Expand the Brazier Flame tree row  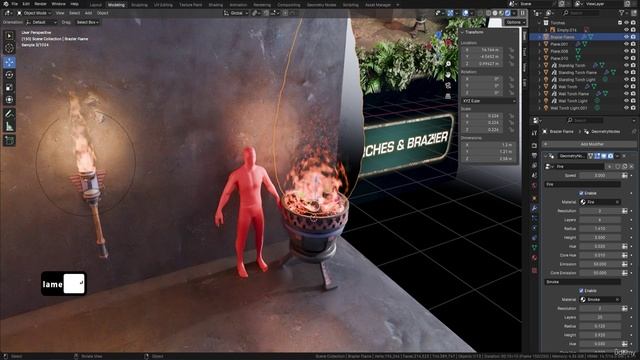(539, 37)
